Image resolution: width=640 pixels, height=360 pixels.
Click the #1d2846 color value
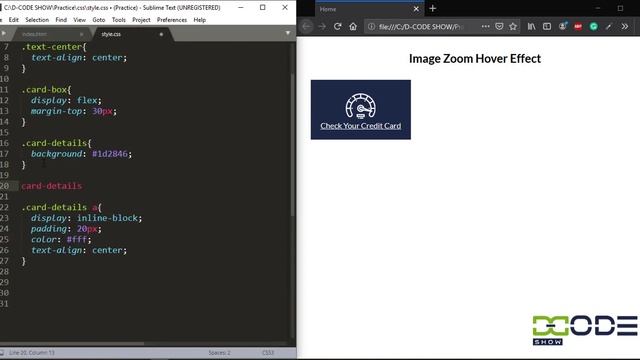click(109, 154)
